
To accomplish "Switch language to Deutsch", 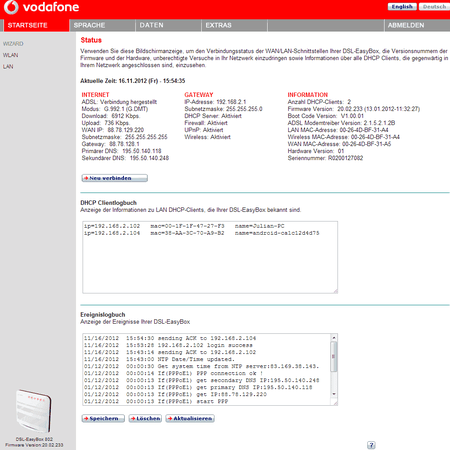I will coord(434,7).
